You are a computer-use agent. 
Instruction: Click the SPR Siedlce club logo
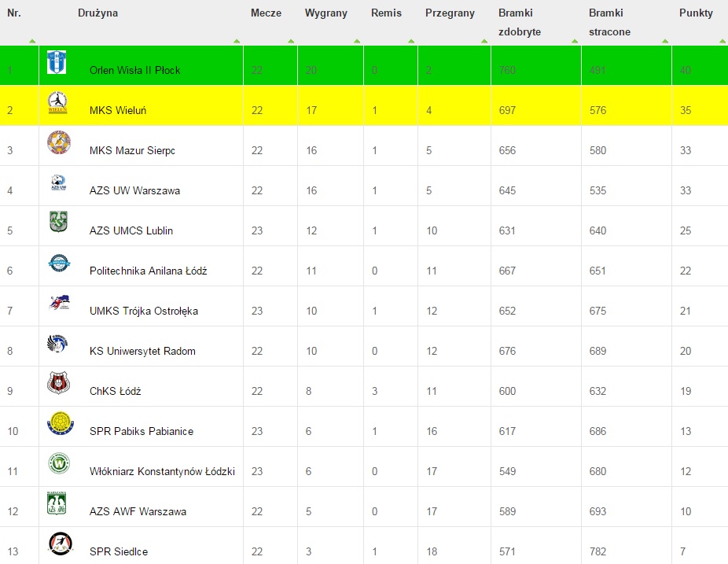pyautogui.click(x=60, y=544)
